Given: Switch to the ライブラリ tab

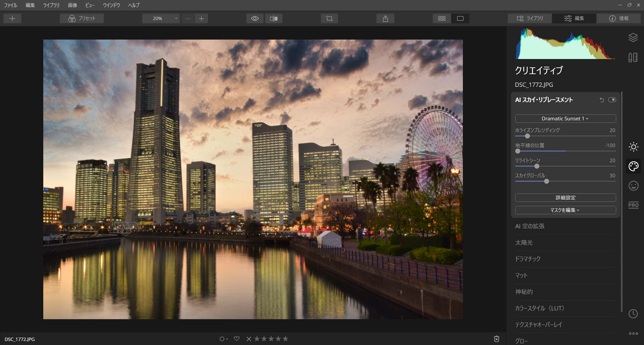Looking at the screenshot, I should tap(530, 18).
